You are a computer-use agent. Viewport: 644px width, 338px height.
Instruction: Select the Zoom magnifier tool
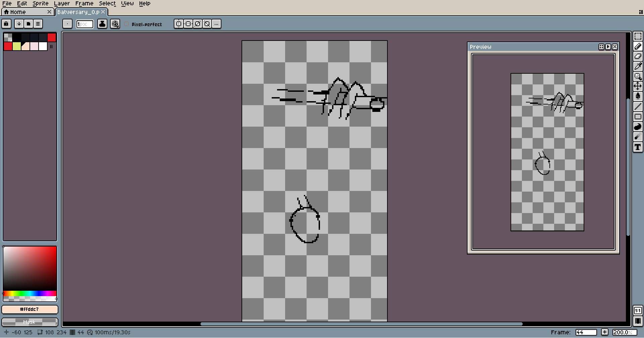(x=638, y=76)
